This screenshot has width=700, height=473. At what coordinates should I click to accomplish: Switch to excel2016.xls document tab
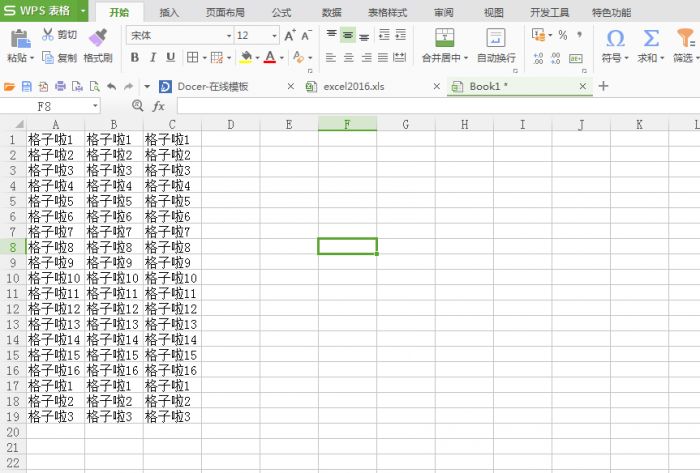click(x=354, y=87)
